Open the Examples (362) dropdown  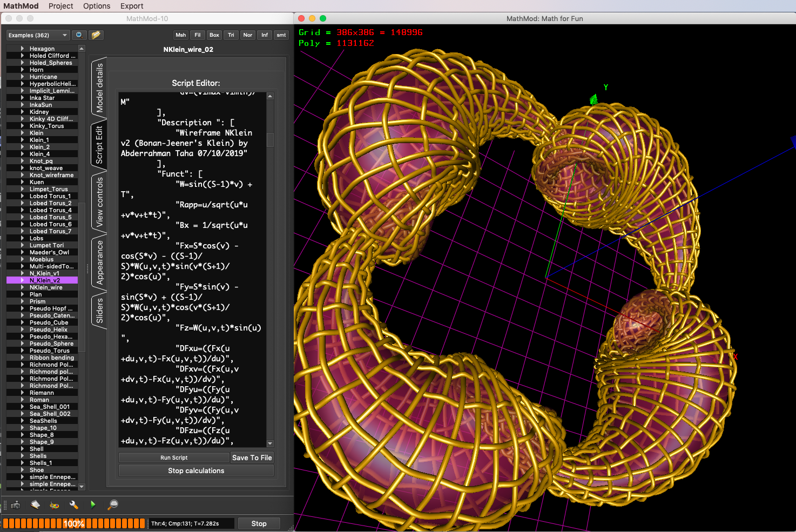(37, 35)
